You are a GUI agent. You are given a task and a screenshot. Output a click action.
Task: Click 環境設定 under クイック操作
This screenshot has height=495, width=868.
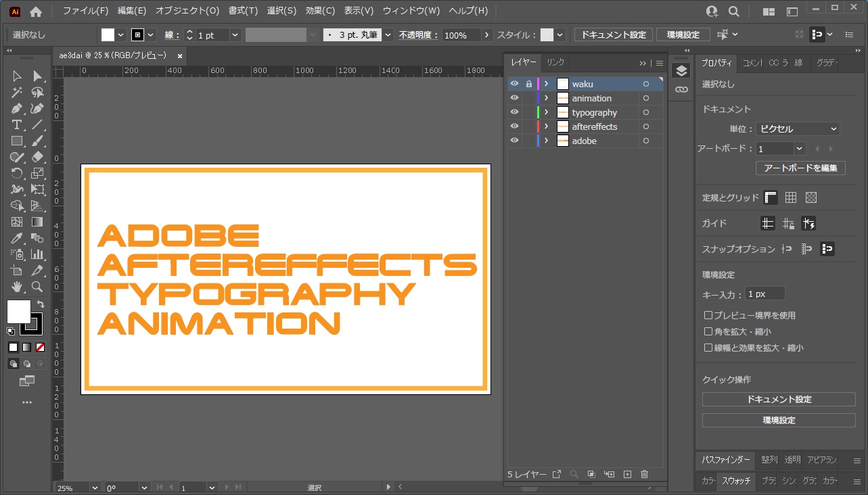(x=779, y=420)
